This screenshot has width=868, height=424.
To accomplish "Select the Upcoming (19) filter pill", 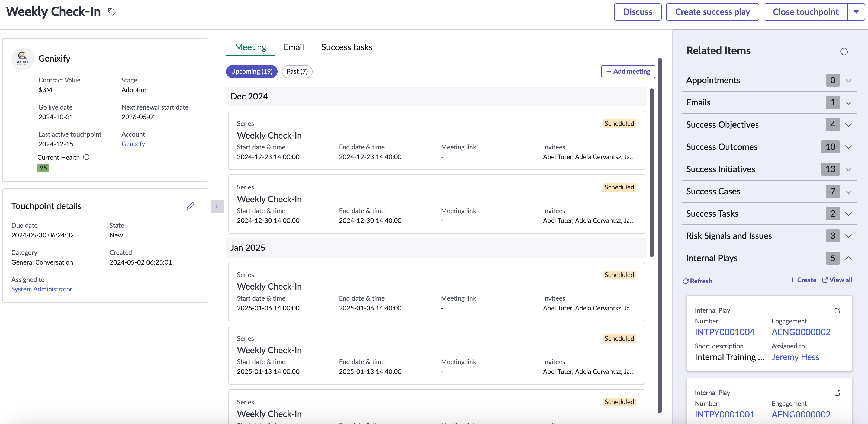I will tap(252, 72).
